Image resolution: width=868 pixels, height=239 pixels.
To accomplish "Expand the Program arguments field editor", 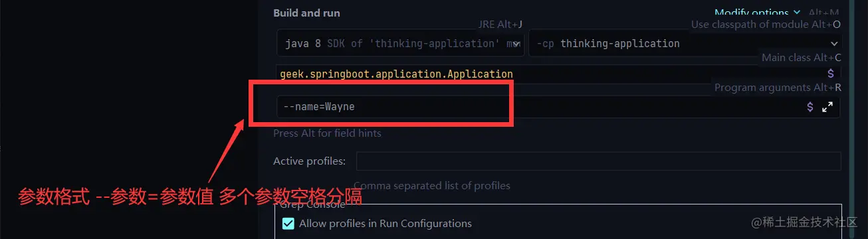I will [827, 107].
